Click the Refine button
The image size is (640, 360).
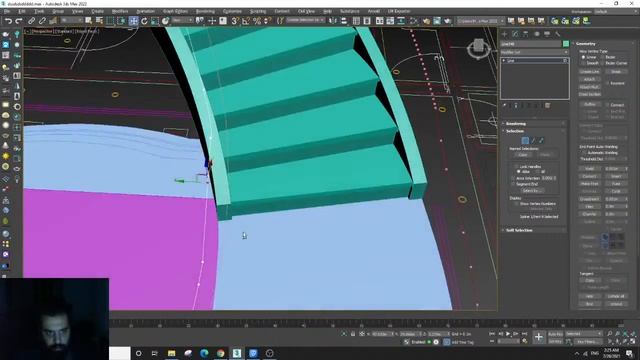pos(590,104)
